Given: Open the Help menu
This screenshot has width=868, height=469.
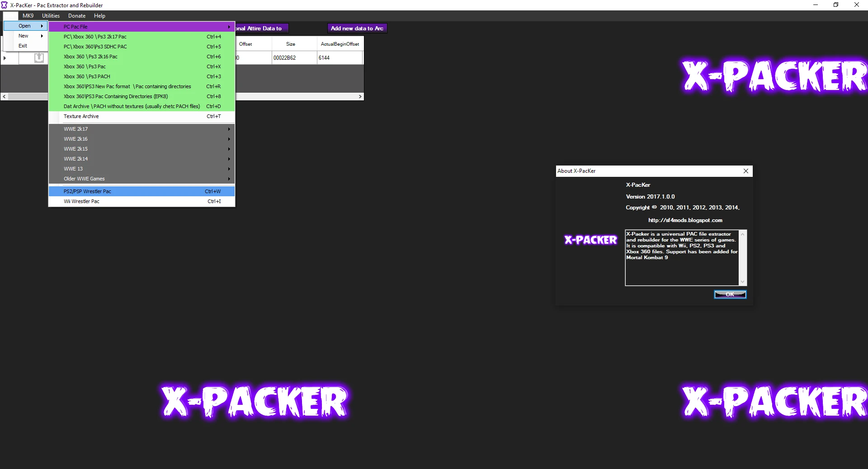Looking at the screenshot, I should [x=99, y=16].
